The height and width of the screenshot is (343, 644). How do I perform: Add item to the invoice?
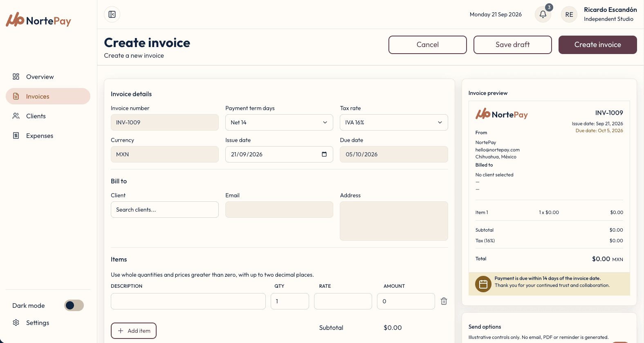point(134,331)
